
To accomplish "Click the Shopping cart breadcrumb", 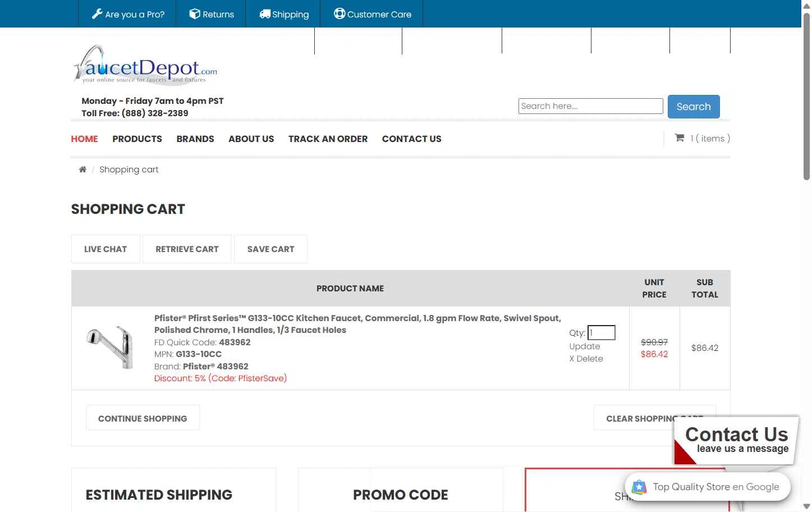I will (129, 170).
